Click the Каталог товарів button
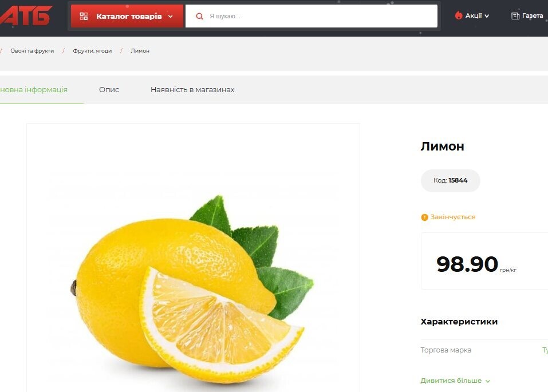The image size is (548, 392). tap(127, 16)
